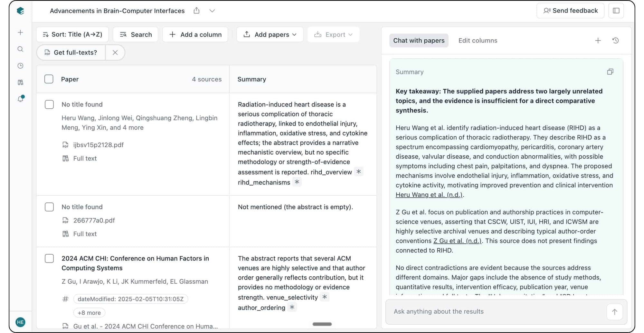Viewport: 644px width, 333px height.
Task: Open the Sort: Title (A→Z) menu
Action: [72, 34]
